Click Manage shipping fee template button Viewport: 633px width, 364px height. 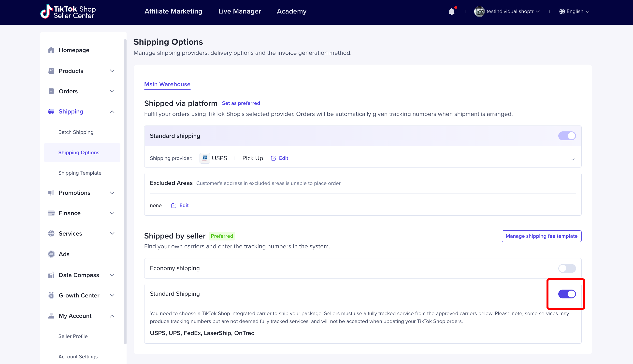541,236
